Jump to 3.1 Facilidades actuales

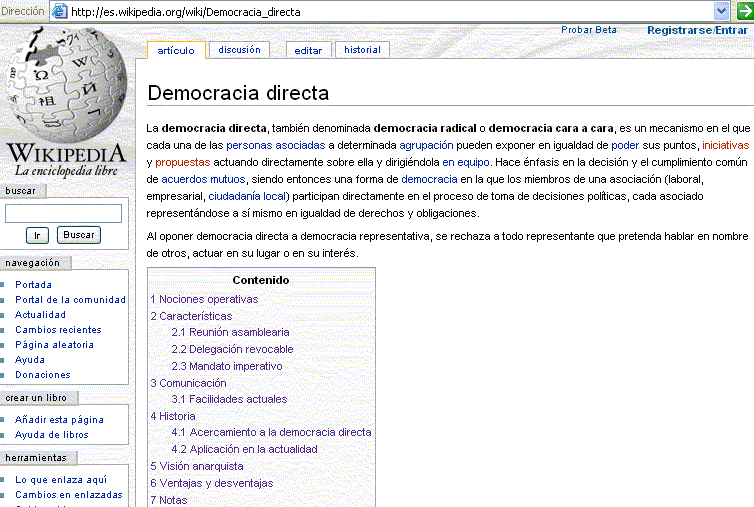click(x=229, y=399)
